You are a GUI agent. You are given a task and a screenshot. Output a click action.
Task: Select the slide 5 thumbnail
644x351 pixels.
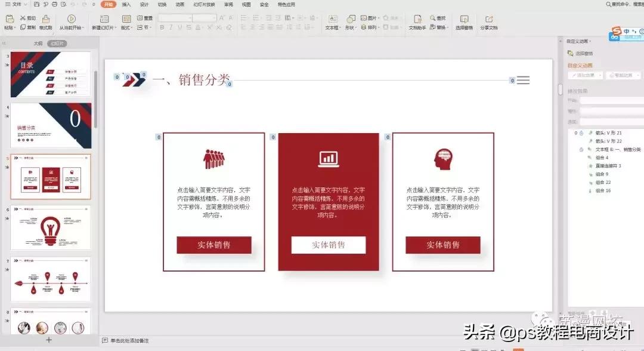click(x=50, y=176)
